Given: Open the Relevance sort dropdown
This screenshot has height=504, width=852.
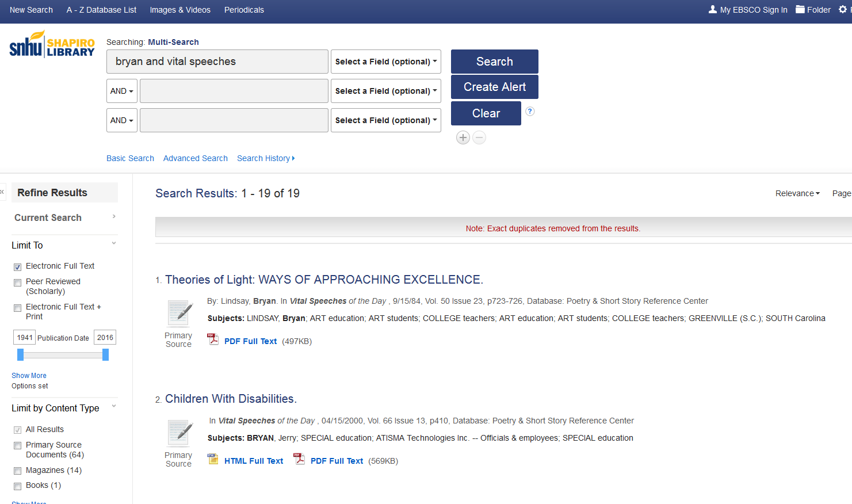Looking at the screenshot, I should [x=797, y=193].
